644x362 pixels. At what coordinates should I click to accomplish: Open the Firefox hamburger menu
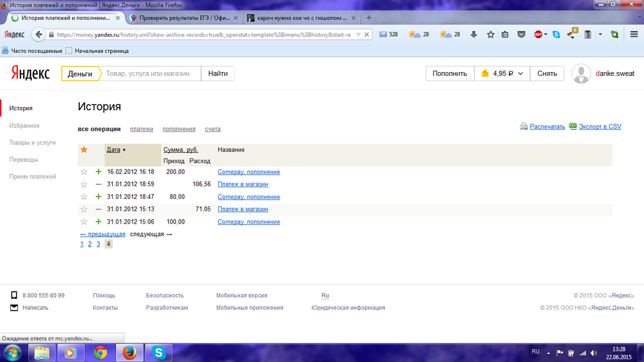(634, 35)
